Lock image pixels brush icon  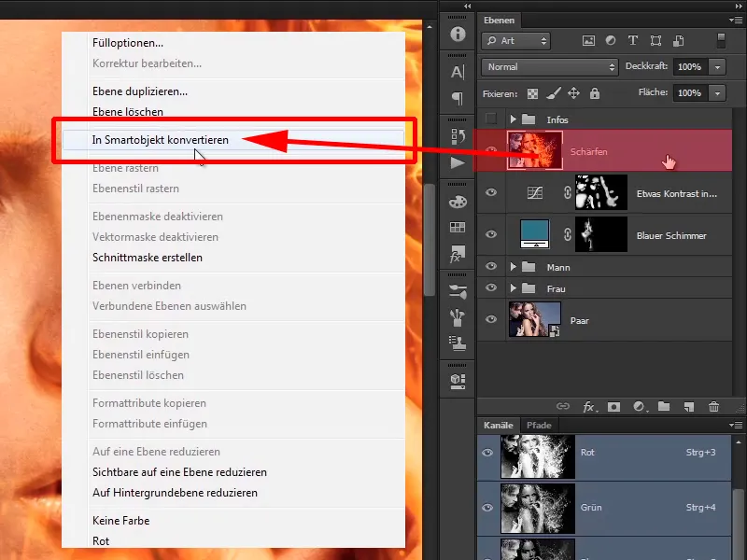[x=553, y=93]
